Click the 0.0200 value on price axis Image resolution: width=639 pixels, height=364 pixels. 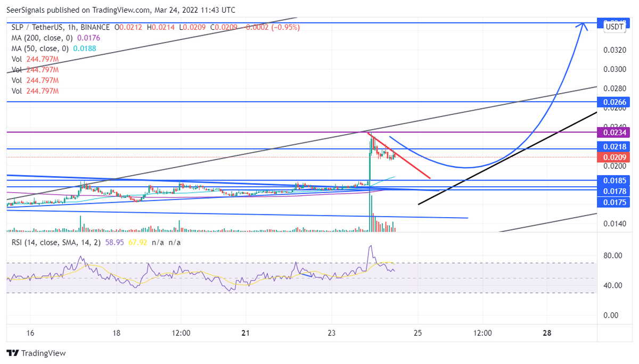click(x=615, y=166)
